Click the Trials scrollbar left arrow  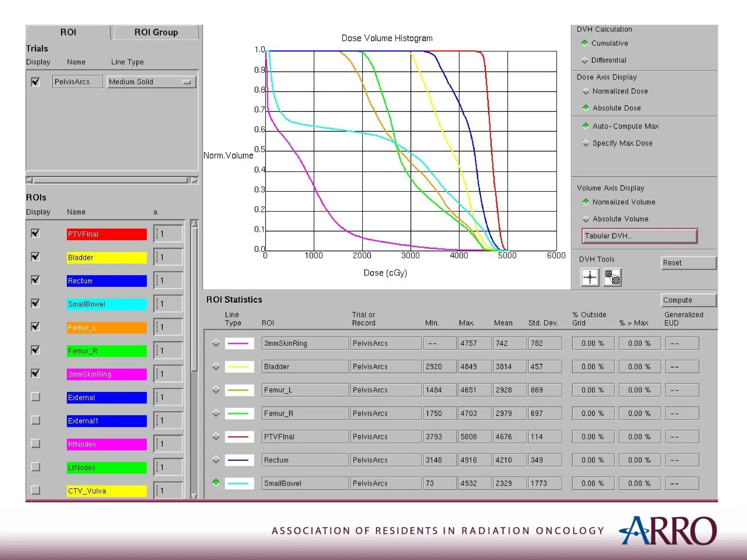(x=30, y=180)
